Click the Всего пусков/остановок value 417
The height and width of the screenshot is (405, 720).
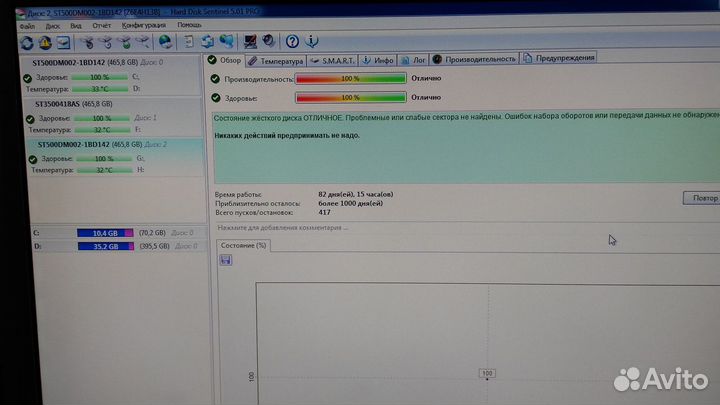[x=324, y=213]
